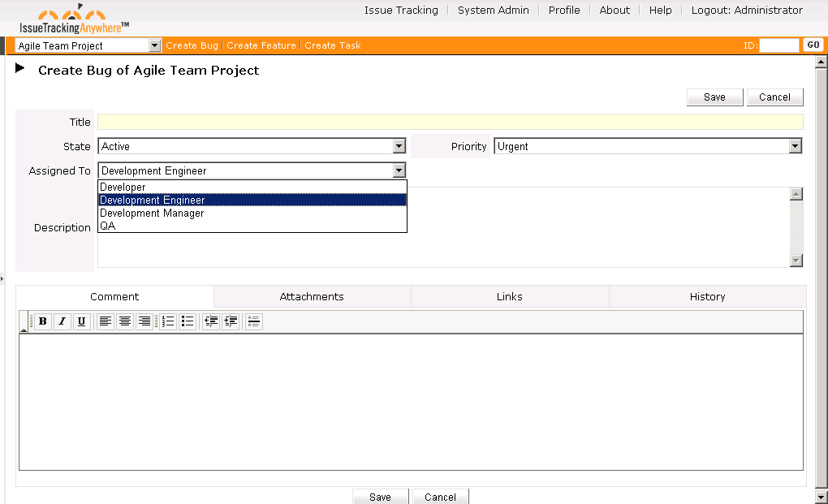Screen dimensions: 828x504
Task: Save the new bug
Action: [x=714, y=97]
